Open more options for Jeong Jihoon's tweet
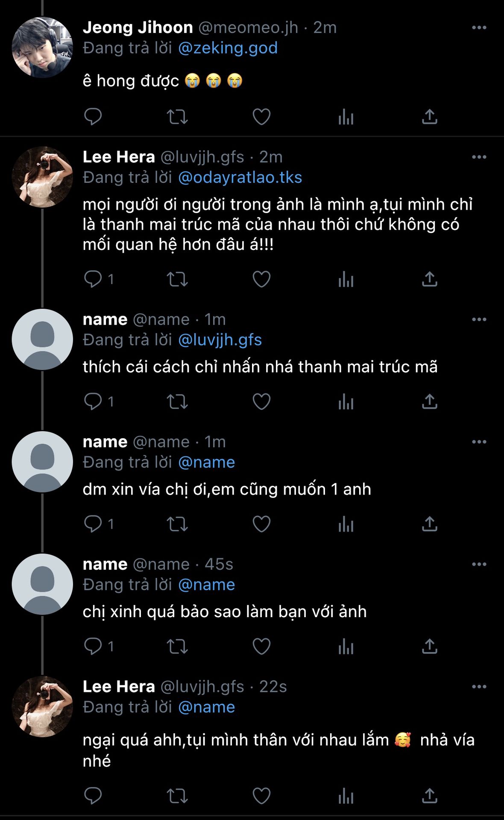504x820 pixels. [479, 28]
